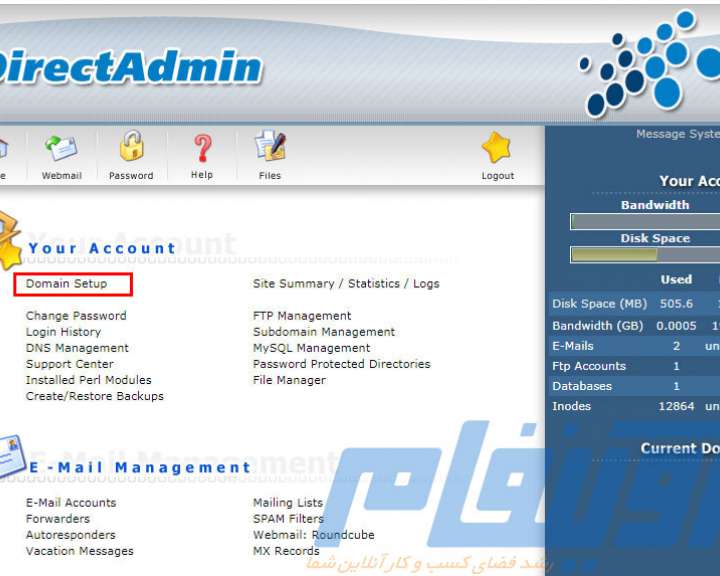Open Subdomain Management
Image resolution: width=720 pixels, height=576 pixels.
coord(324,332)
